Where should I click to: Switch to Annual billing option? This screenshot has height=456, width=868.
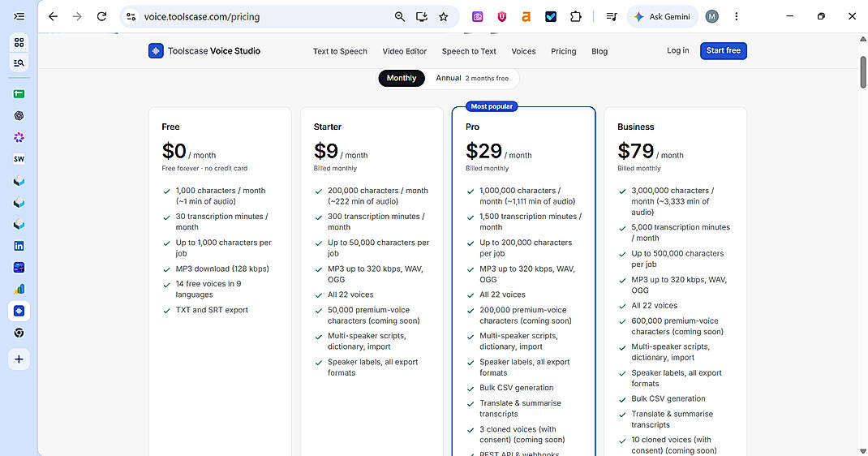point(471,78)
